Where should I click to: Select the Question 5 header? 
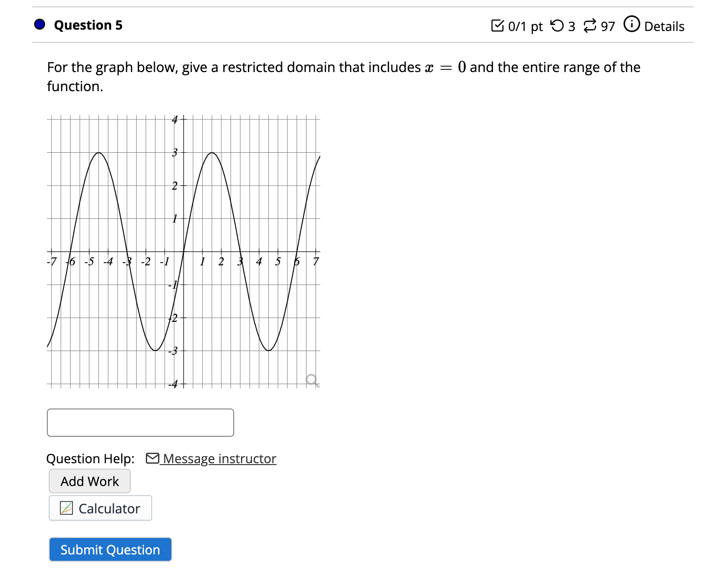click(88, 25)
